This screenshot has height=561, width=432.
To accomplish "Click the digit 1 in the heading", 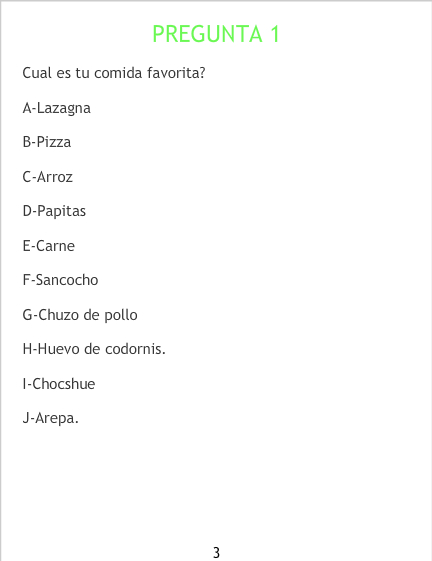I will tap(275, 34).
